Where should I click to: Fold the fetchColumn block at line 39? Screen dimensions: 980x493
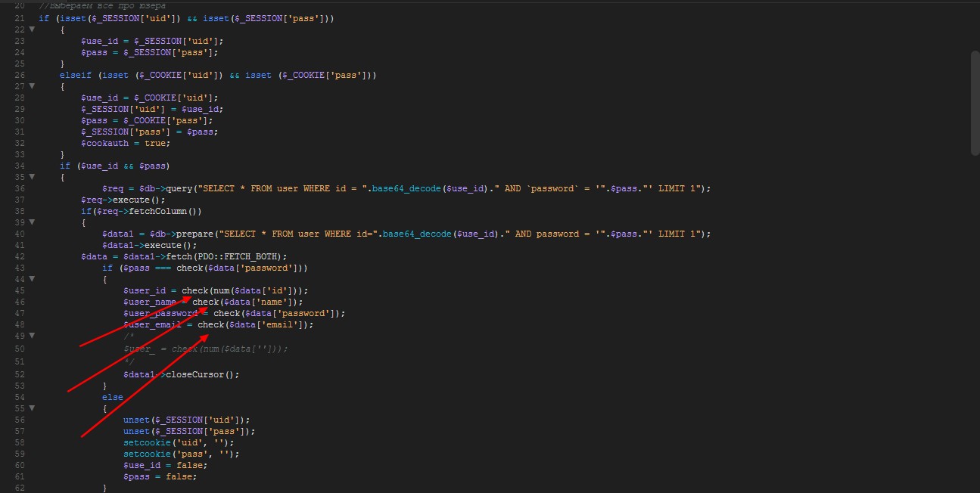point(32,222)
